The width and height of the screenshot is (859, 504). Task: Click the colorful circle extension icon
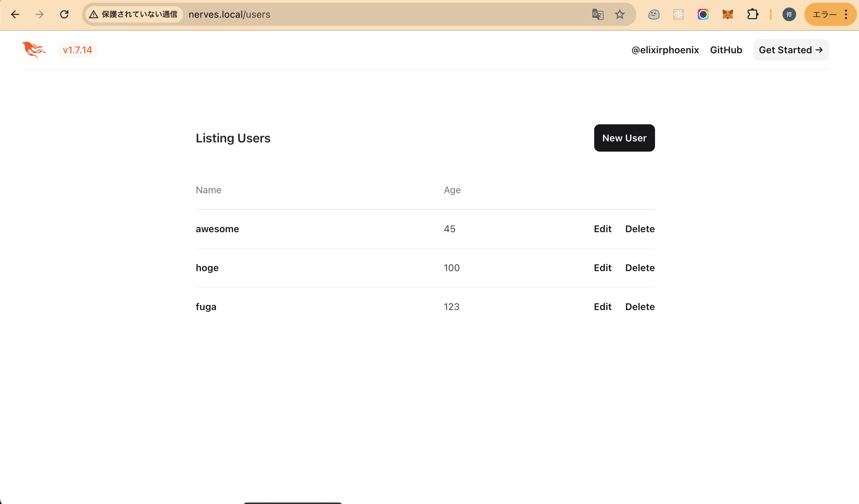tap(703, 14)
